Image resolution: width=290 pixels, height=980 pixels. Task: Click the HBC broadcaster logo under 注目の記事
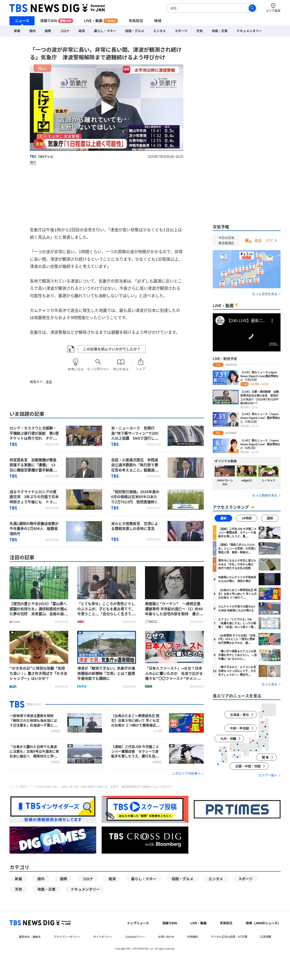(x=81, y=622)
